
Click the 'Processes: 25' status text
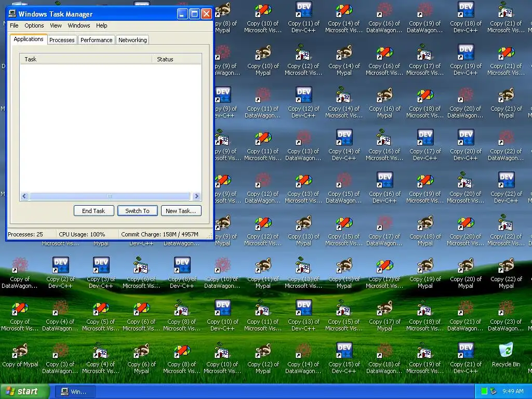(25, 234)
